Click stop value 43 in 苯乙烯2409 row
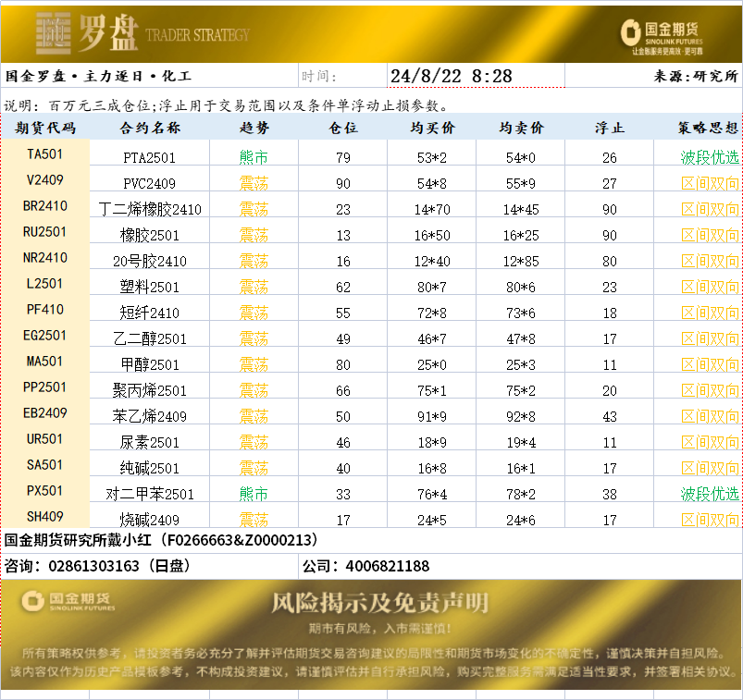This screenshot has width=743, height=700. pos(610,417)
